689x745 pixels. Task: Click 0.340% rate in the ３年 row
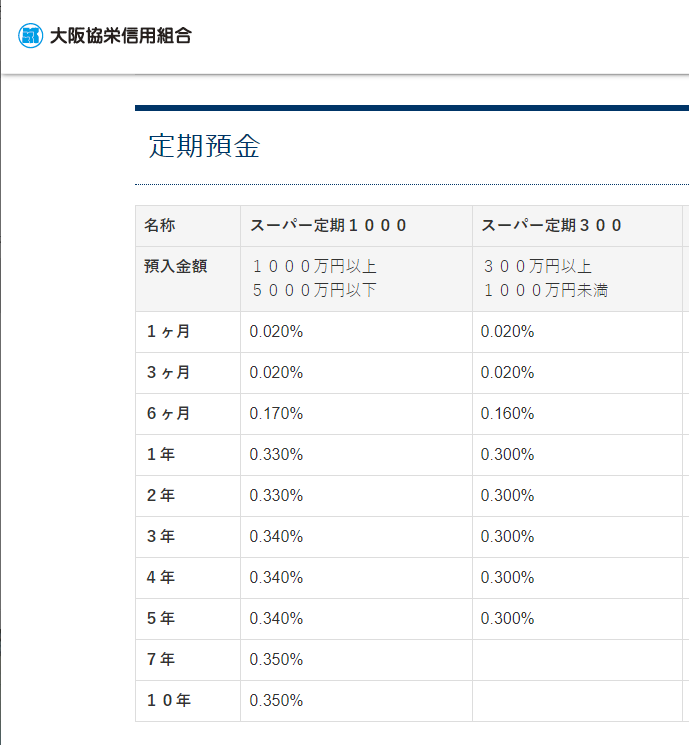[x=276, y=536]
